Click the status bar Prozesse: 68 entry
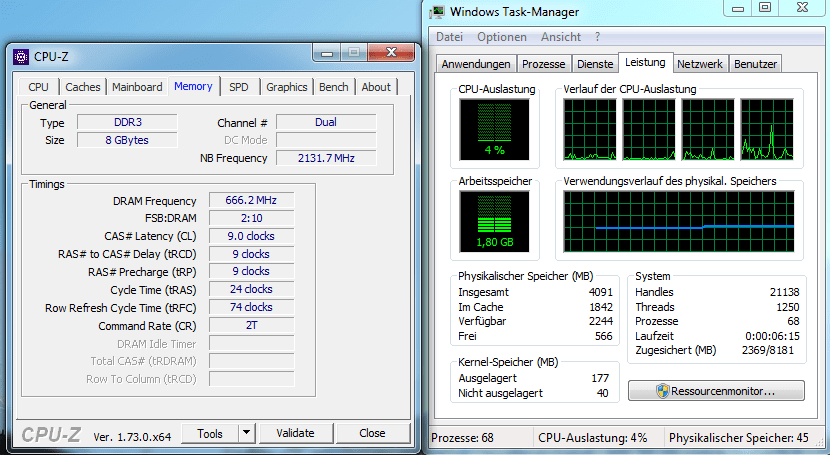 click(462, 438)
